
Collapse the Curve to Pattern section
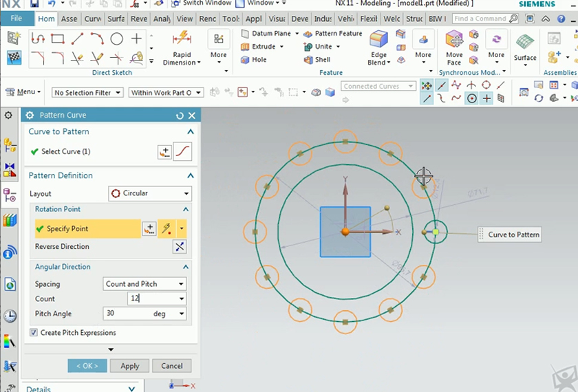(191, 131)
